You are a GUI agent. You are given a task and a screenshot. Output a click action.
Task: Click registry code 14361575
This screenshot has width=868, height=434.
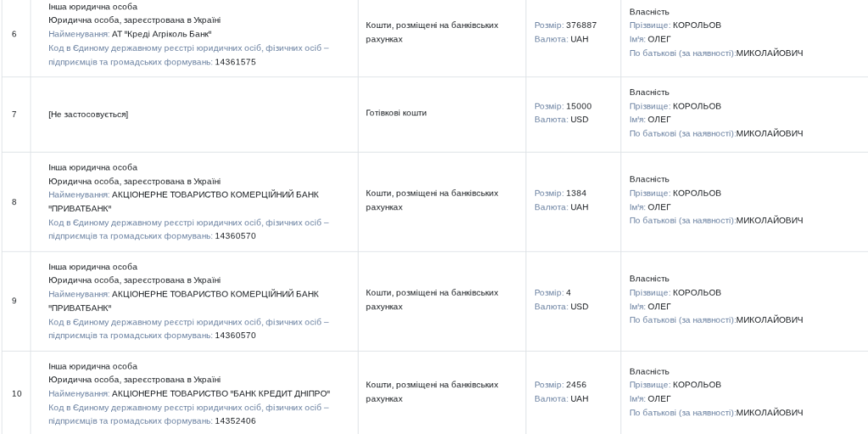(236, 62)
